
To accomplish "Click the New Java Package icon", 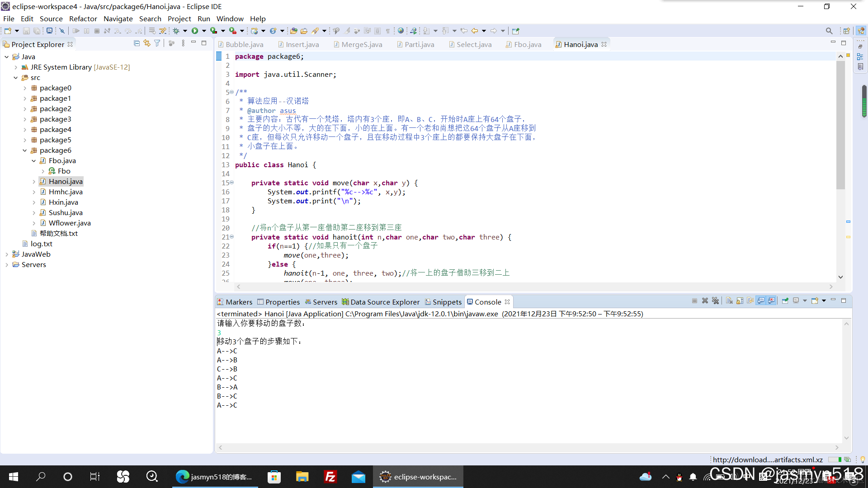I will pyautogui.click(x=255, y=31).
